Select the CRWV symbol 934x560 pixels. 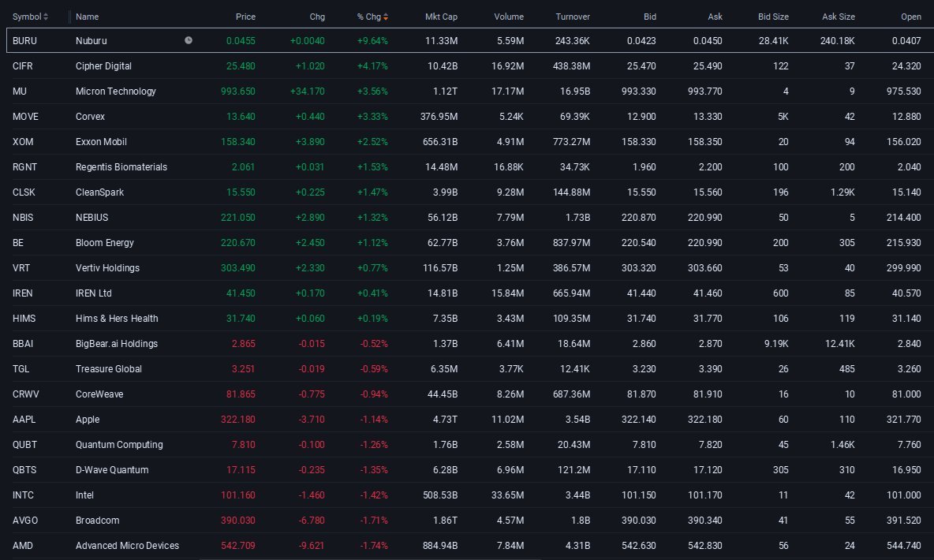tap(25, 394)
